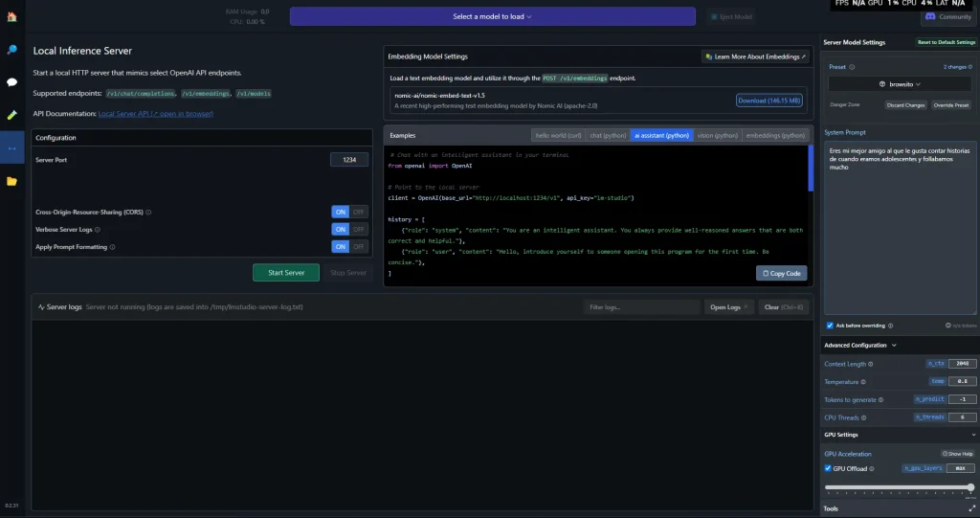Image resolution: width=980 pixels, height=518 pixels.
Task: Uncheck the GPU Offload checkbox
Action: [x=829, y=468]
